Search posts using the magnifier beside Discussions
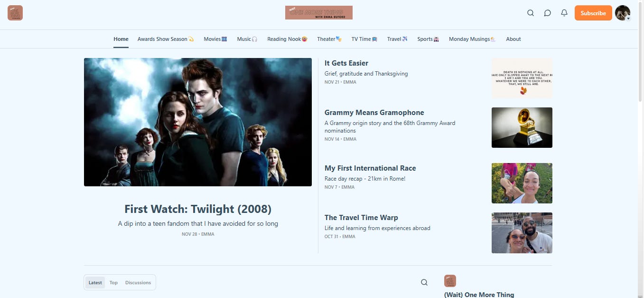Image resolution: width=644 pixels, height=298 pixels. (x=424, y=282)
